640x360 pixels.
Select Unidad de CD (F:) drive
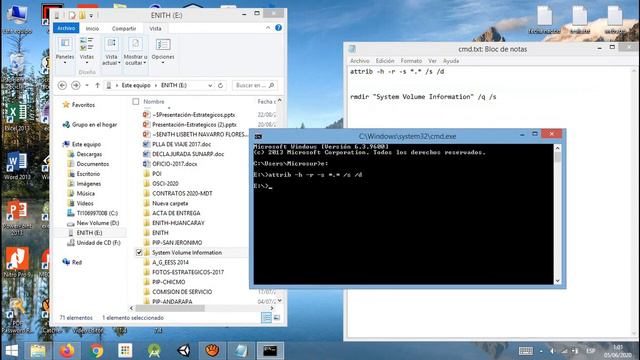[x=98, y=242]
